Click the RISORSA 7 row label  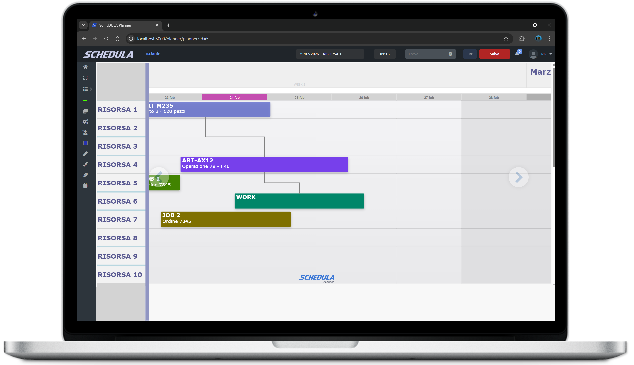point(117,219)
